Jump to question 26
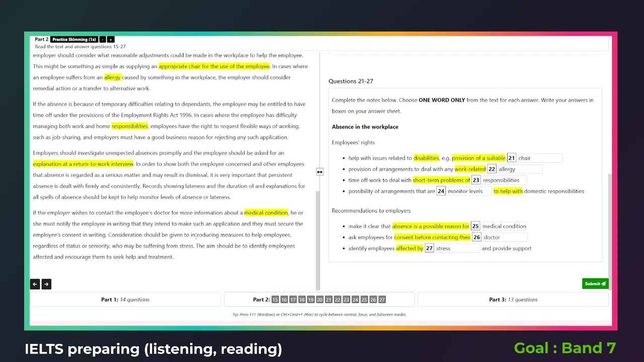The height and width of the screenshot is (362, 644). point(373,300)
